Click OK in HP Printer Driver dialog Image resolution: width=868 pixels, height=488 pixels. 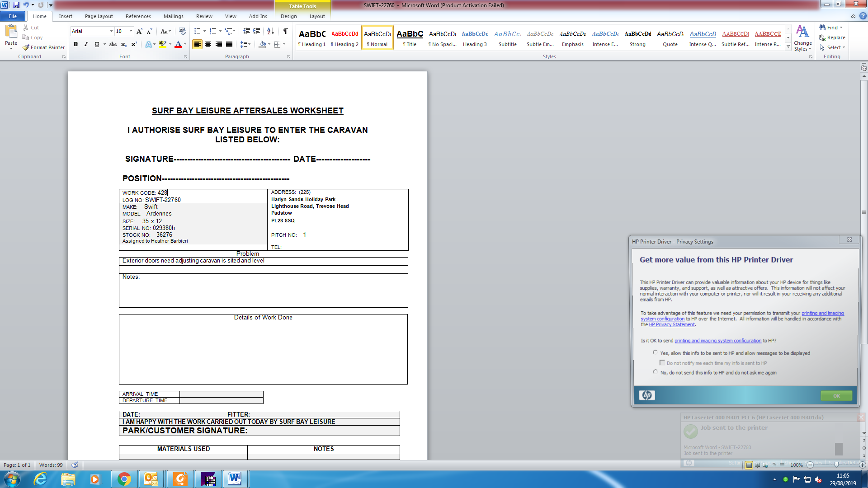coord(836,396)
